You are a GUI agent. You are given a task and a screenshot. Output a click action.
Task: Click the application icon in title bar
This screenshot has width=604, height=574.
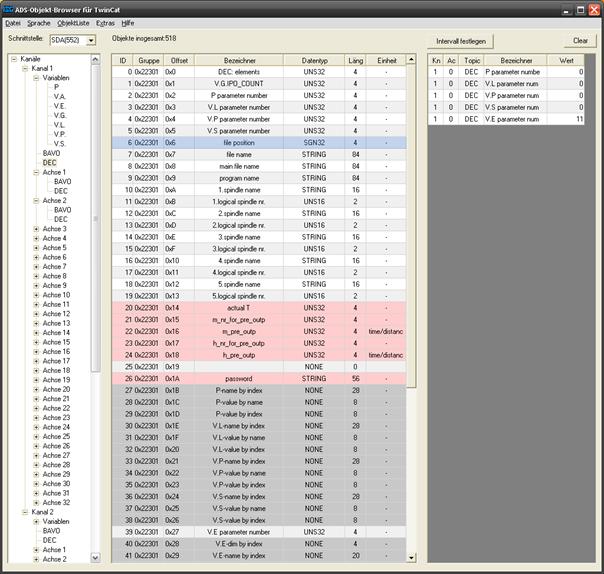(x=8, y=9)
